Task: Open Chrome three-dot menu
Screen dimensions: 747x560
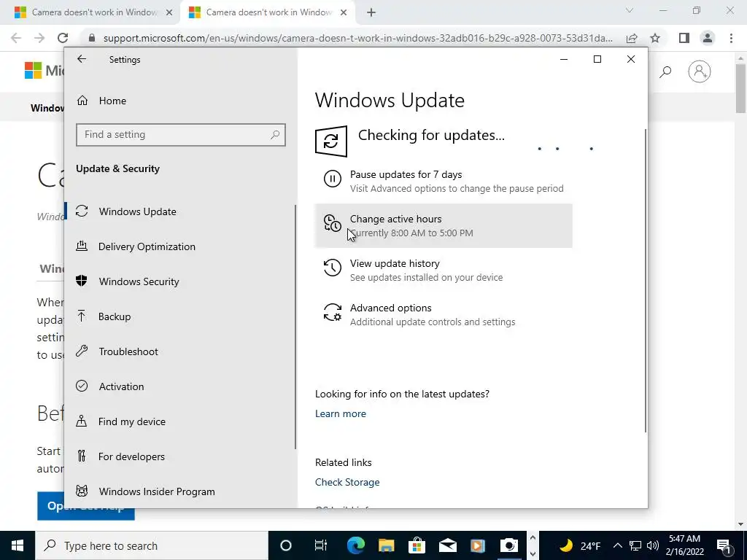Action: [x=731, y=38]
